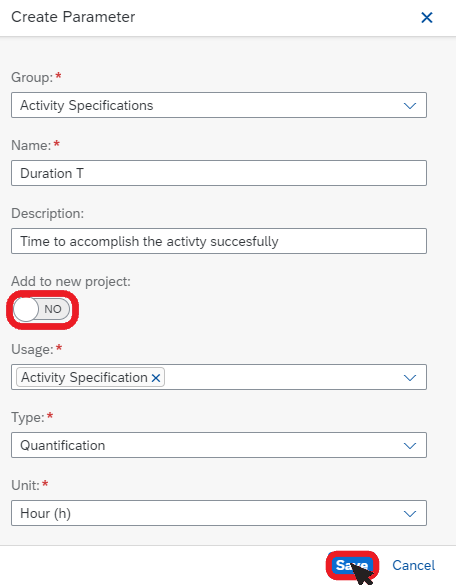Click empty space in Usage multi-input field
456x585 pixels.
[283, 378]
